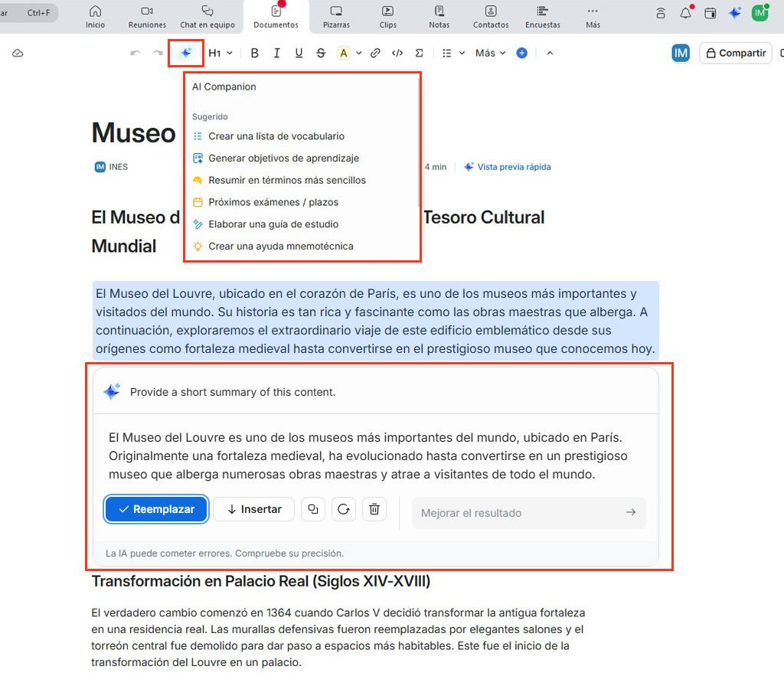Select Crear una lista de vocabulario
The image size is (784, 689).
(x=276, y=136)
